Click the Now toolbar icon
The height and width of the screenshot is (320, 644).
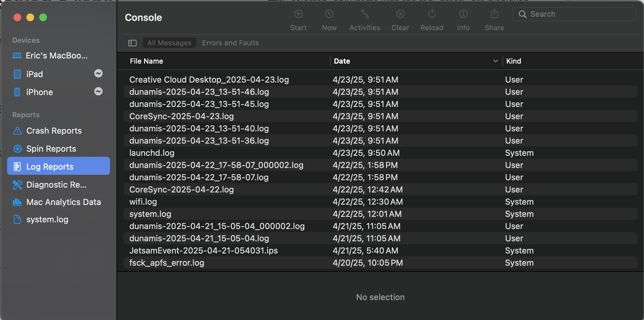point(329,14)
